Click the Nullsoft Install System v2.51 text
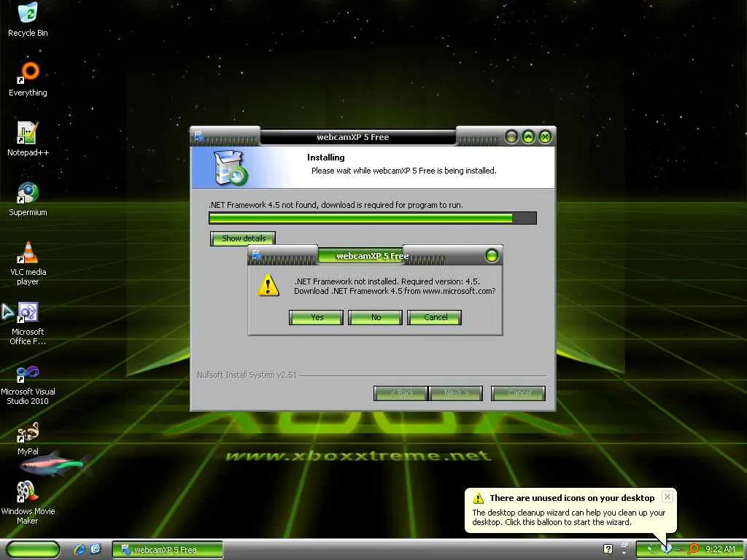Screen dimensions: 747x560 click(247, 375)
